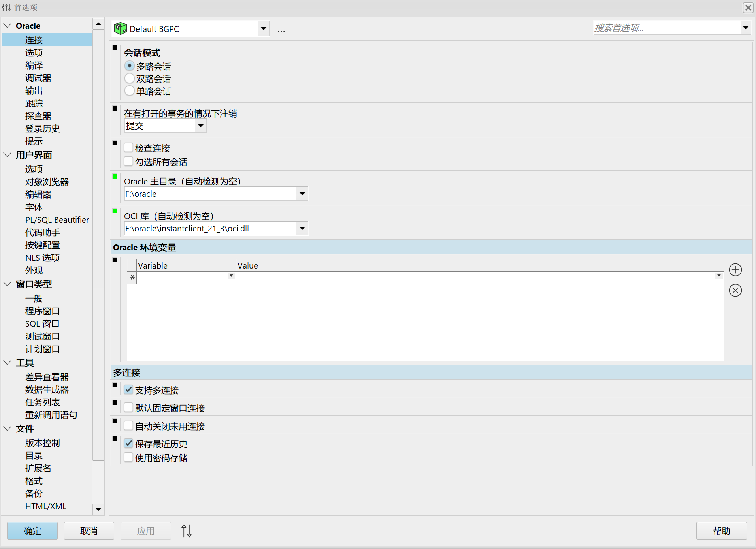Click the tree scrollbar down arrow

pos(98,509)
